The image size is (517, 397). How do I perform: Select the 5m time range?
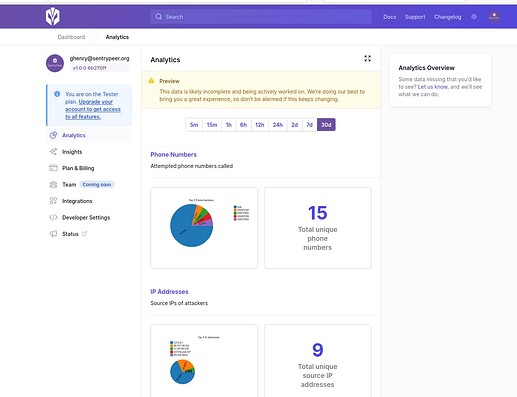pos(194,125)
